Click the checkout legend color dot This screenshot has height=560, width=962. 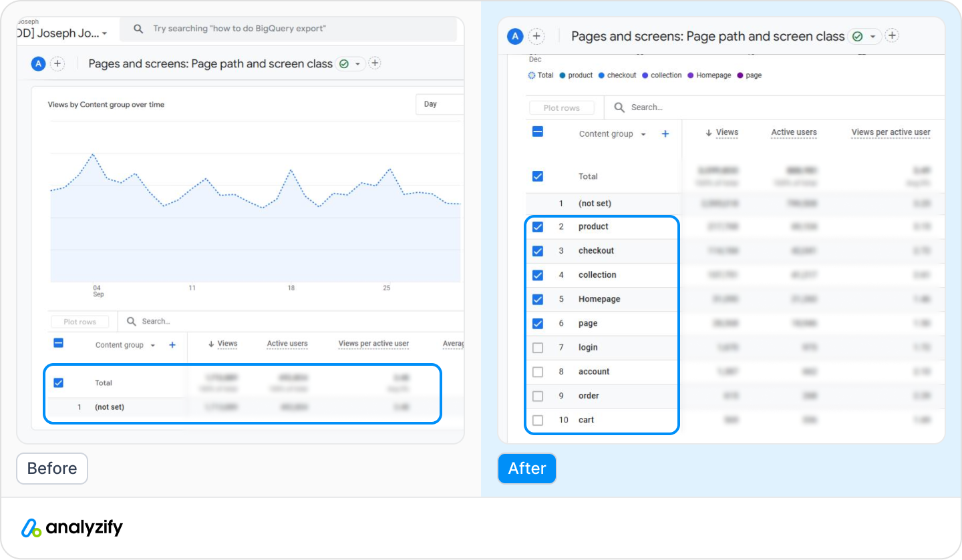(601, 75)
